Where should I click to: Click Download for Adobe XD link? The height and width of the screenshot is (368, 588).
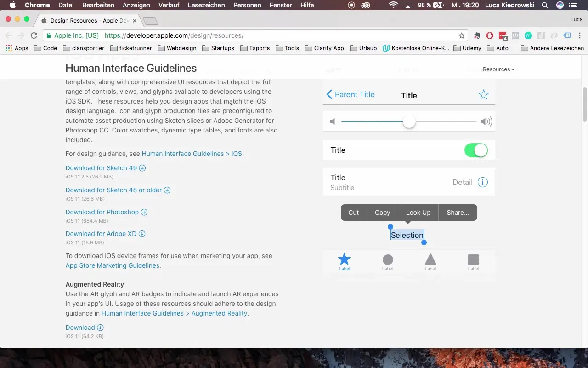click(106, 234)
